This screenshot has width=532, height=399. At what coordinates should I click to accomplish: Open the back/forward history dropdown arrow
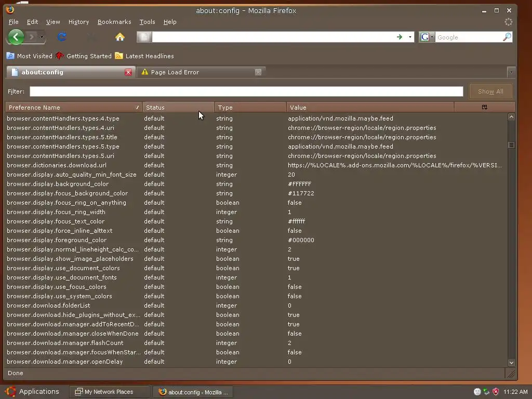(x=42, y=37)
